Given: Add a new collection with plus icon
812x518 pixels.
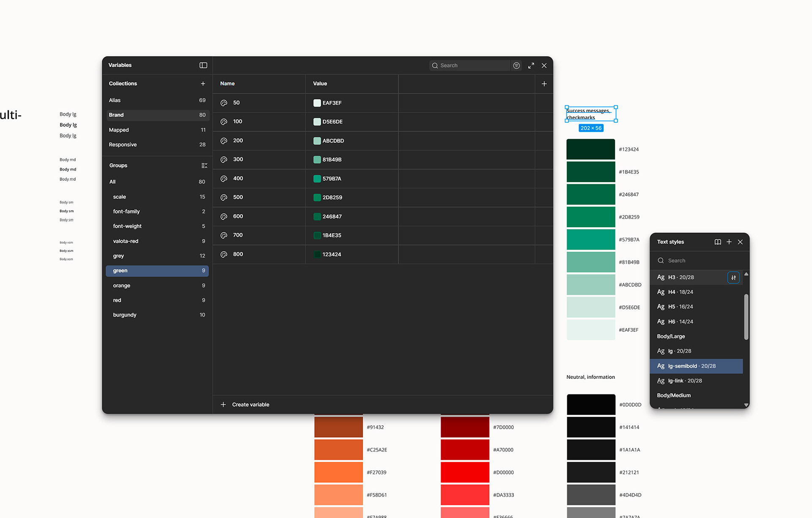Looking at the screenshot, I should pos(203,84).
